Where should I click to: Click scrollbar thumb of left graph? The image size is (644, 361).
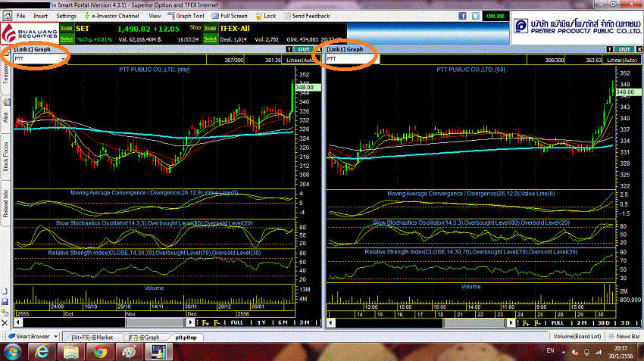[155, 322]
